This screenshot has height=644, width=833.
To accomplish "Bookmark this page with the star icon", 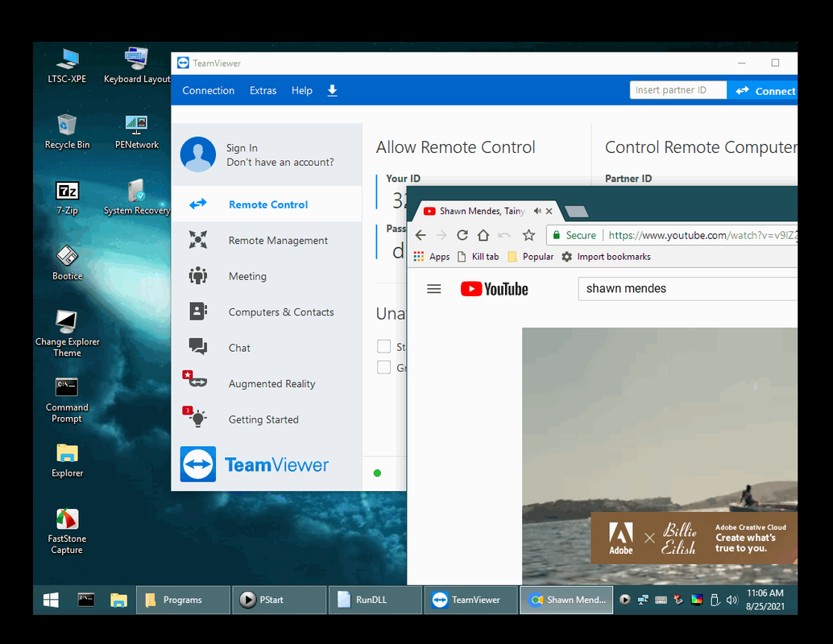I will 528,235.
